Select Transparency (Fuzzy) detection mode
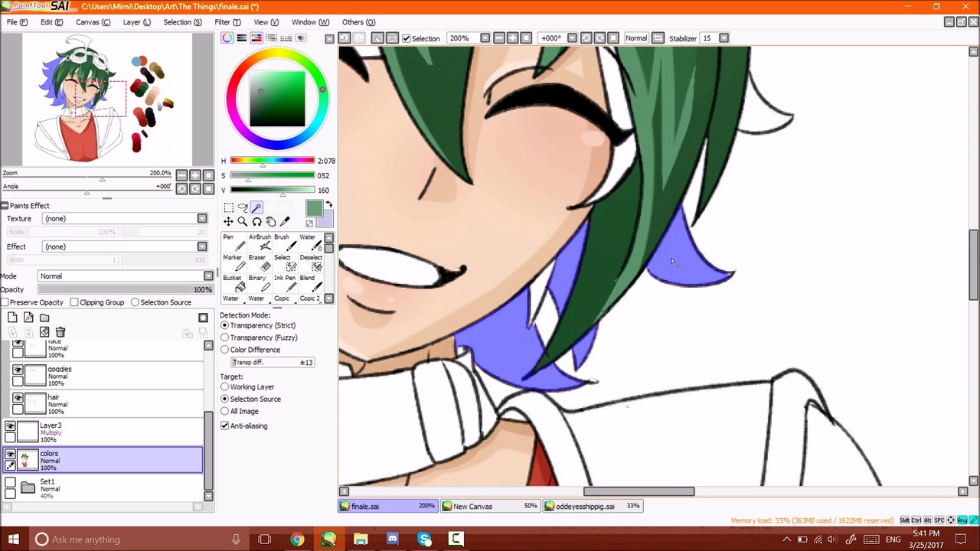The height and width of the screenshot is (551, 980). (x=225, y=337)
